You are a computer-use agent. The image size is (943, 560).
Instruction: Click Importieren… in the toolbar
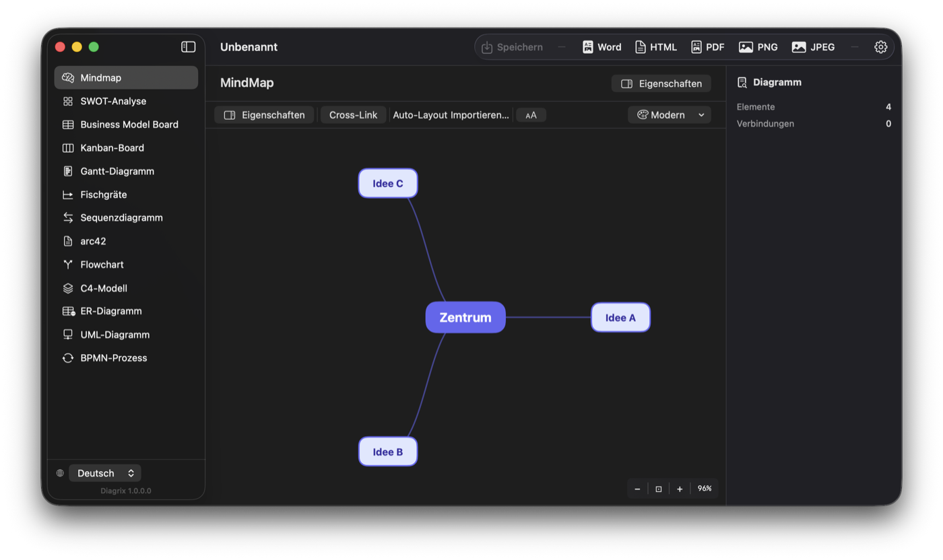pyautogui.click(x=480, y=115)
